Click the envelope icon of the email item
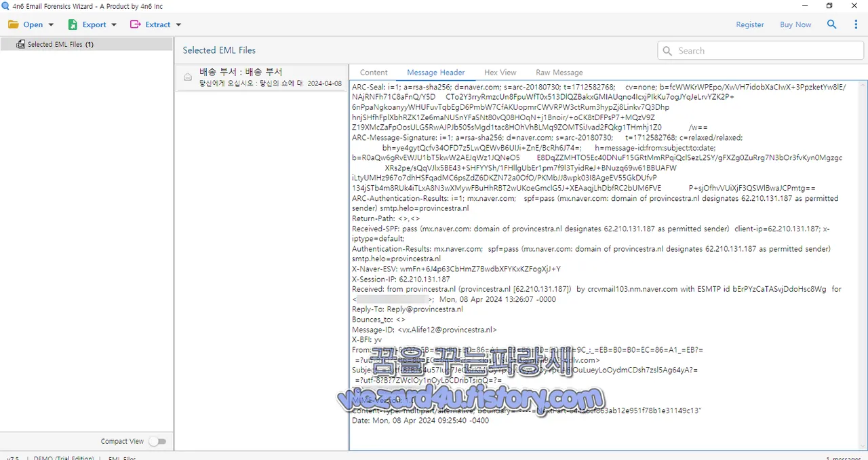Viewport: 868px width, 460px height. click(188, 77)
